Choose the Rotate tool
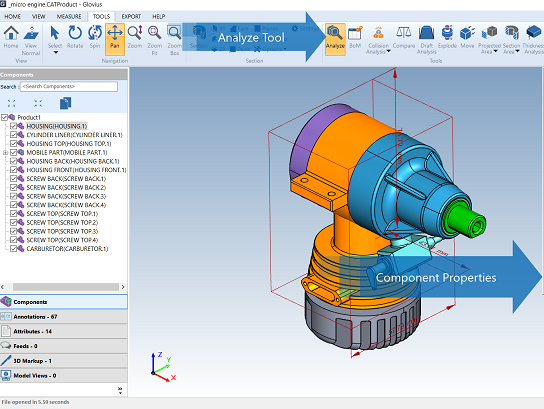This screenshot has width=544, height=409. [x=75, y=37]
